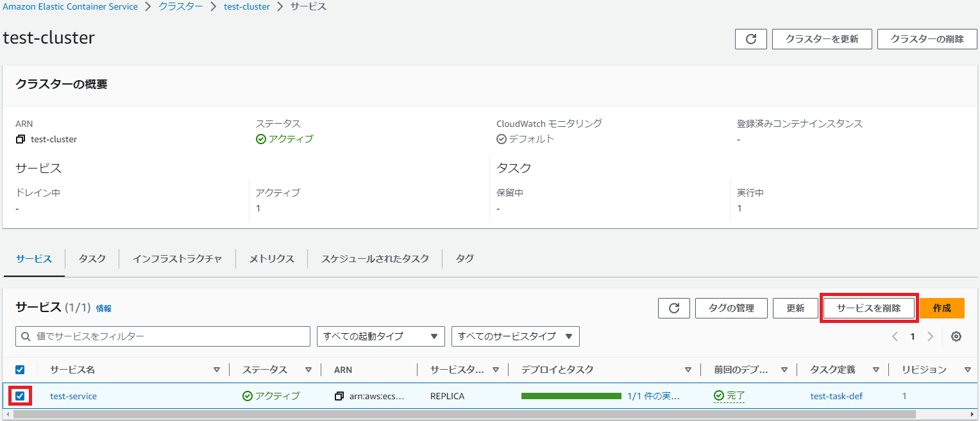Click the green deployment progress bar

pyautogui.click(x=571, y=396)
